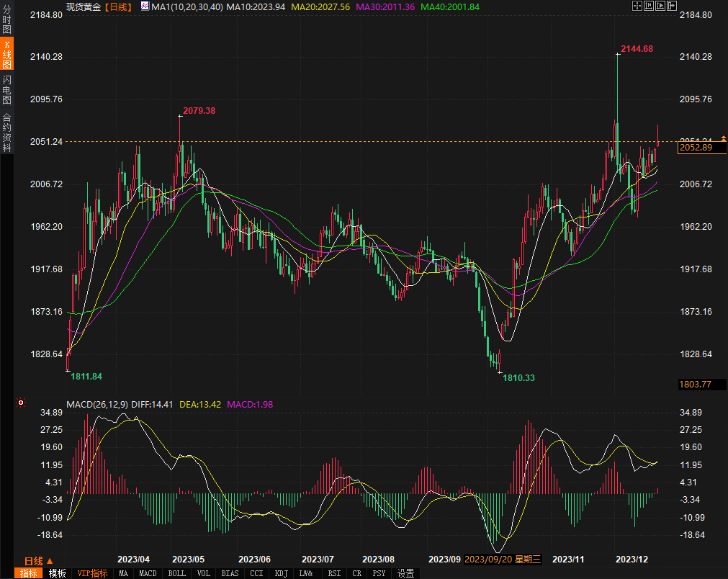Open the 闪电图 sidebar view
Viewport: 728px width, 579px height.
6,89
